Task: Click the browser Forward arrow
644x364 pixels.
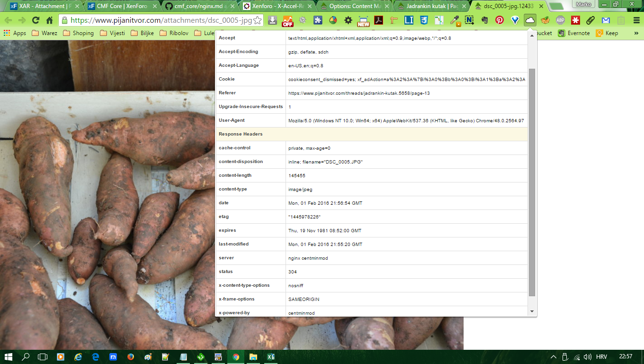Action: click(x=22, y=20)
